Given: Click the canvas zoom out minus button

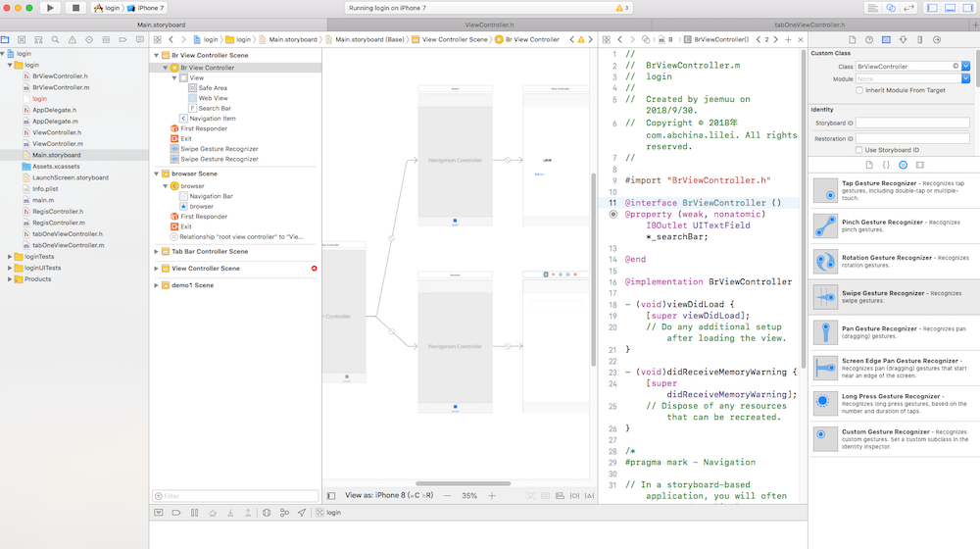Looking at the screenshot, I should coord(448,496).
